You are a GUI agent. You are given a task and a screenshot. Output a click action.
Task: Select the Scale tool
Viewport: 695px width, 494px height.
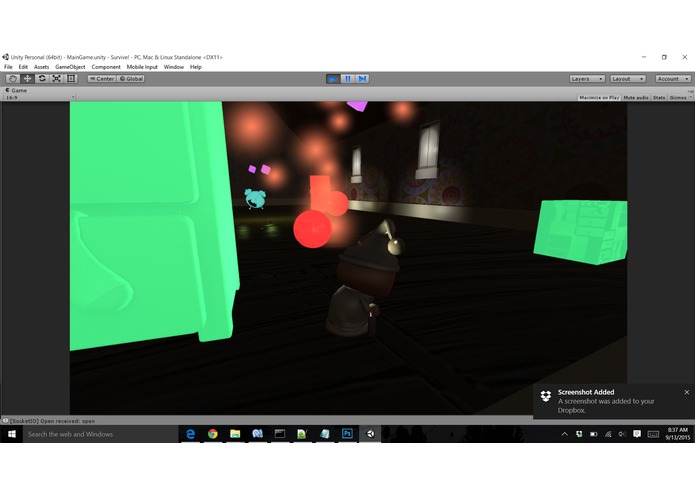coord(57,79)
